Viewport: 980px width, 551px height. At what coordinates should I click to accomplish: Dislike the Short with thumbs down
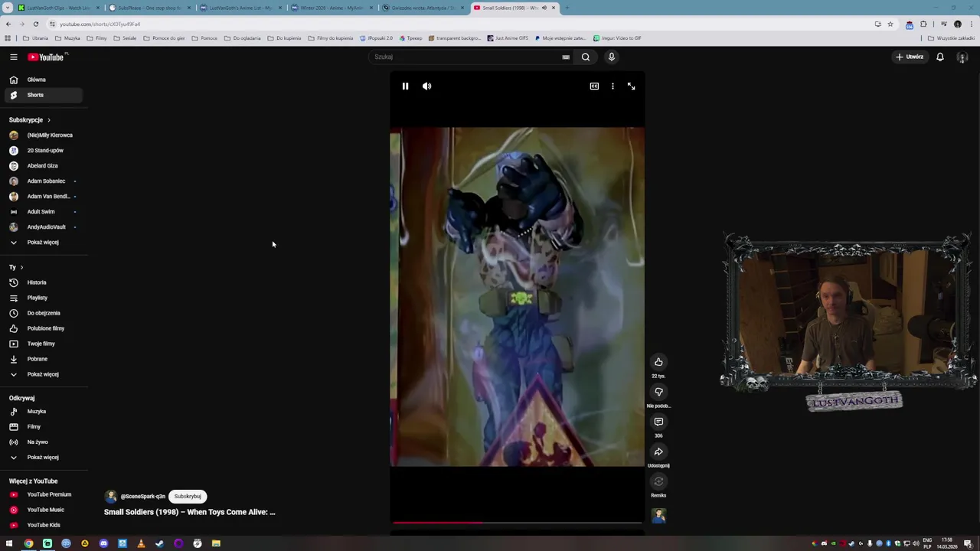click(658, 392)
